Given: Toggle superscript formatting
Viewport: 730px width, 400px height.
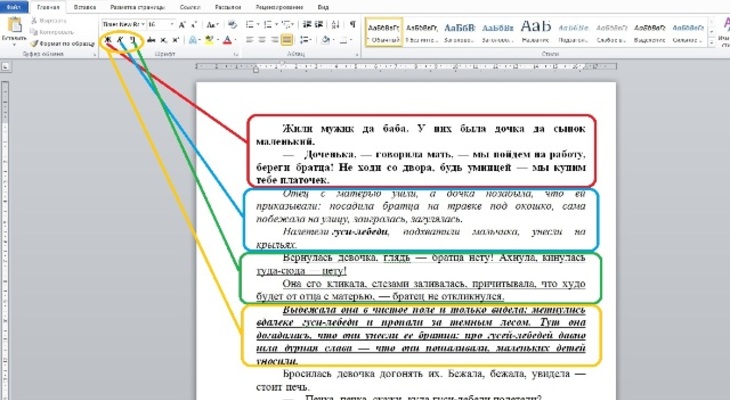Looking at the screenshot, I should click(x=175, y=41).
